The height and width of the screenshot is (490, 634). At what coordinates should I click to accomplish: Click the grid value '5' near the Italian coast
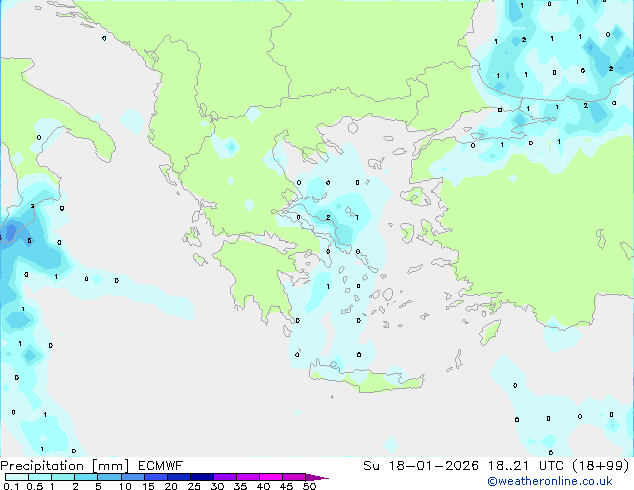tap(29, 241)
